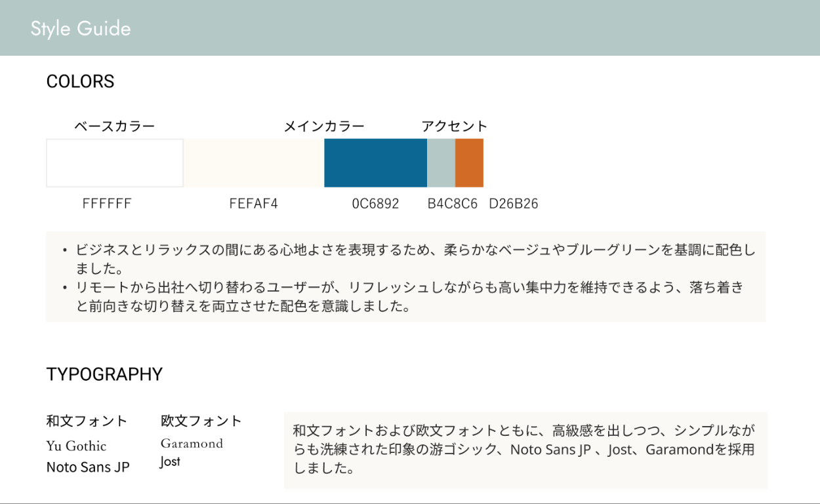This screenshot has height=504, width=820.
Task: Click the "Style Guide" header title
Action: coord(81,29)
